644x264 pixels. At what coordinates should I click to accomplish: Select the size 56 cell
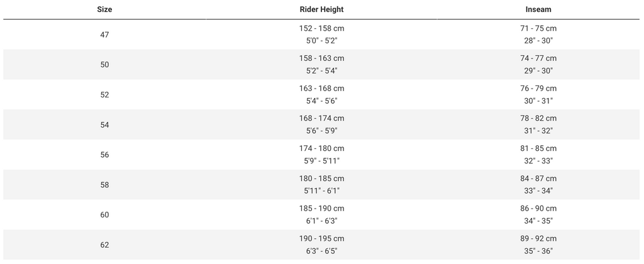[x=104, y=155]
